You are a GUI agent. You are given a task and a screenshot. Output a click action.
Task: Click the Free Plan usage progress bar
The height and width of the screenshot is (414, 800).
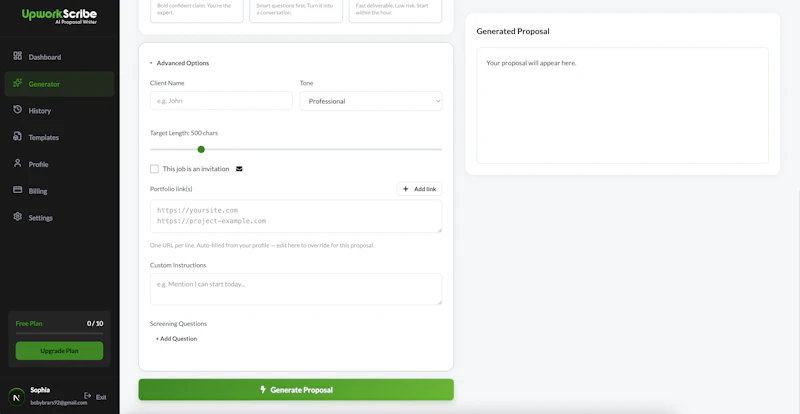[59, 333]
